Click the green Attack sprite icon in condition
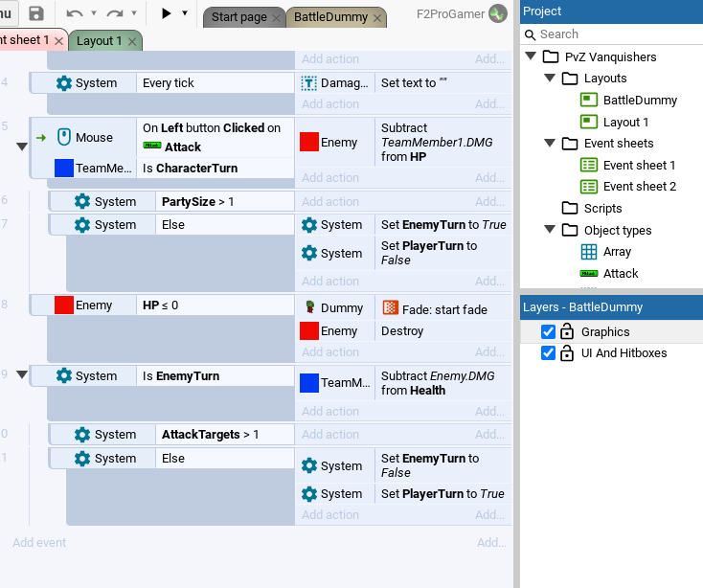This screenshot has width=703, height=588. coord(152,146)
